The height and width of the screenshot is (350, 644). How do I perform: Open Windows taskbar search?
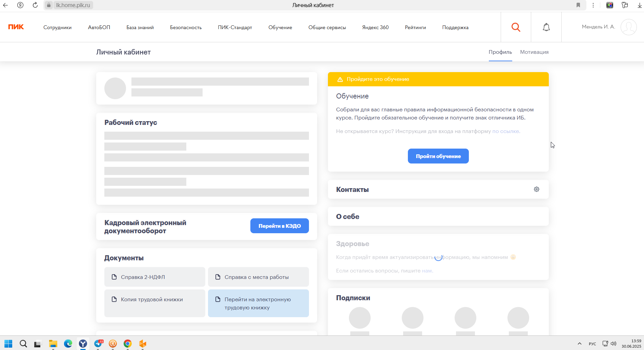23,344
